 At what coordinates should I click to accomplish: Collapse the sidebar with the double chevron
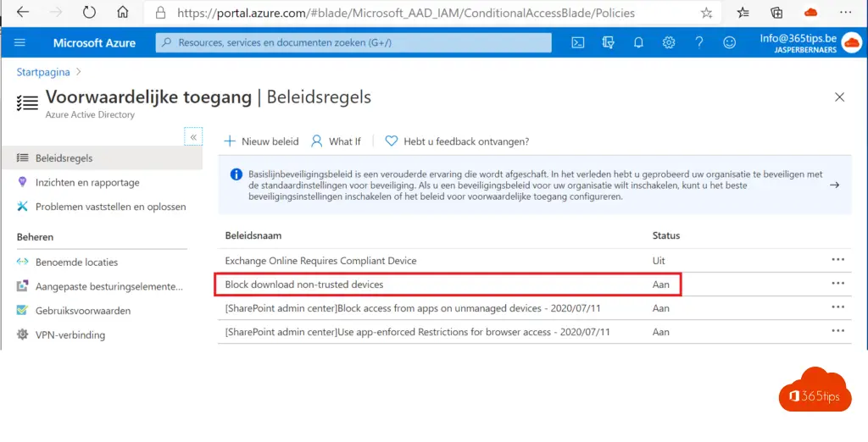coord(193,136)
